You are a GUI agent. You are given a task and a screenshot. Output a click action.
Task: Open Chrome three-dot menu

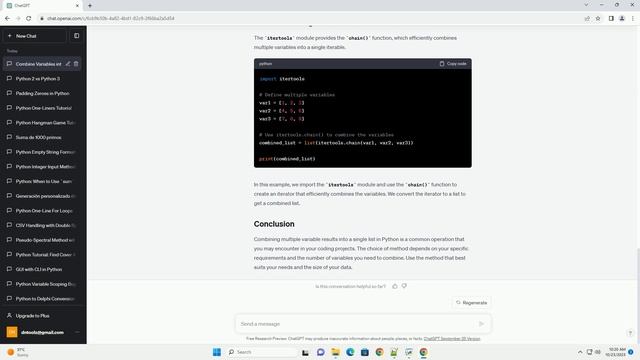pyautogui.click(x=633, y=18)
